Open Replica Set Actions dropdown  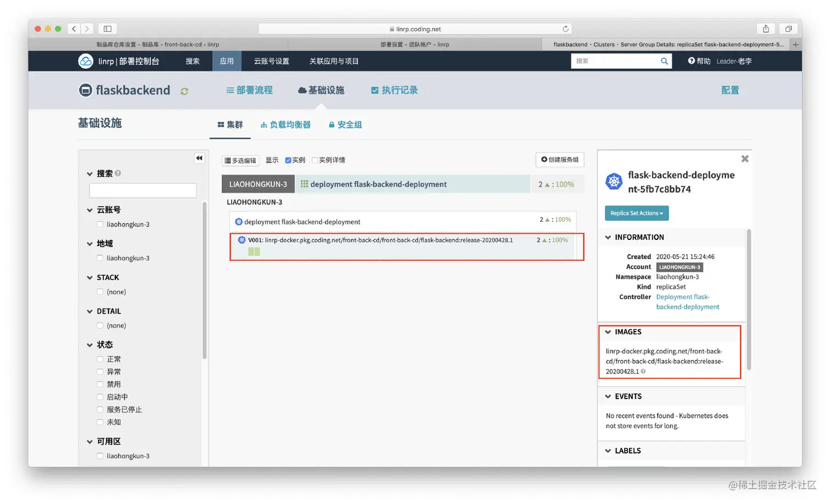coord(637,213)
